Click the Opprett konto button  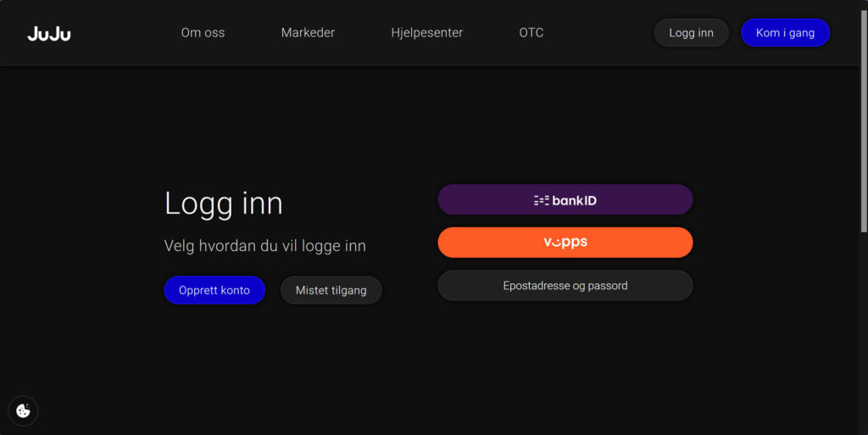[x=214, y=290]
